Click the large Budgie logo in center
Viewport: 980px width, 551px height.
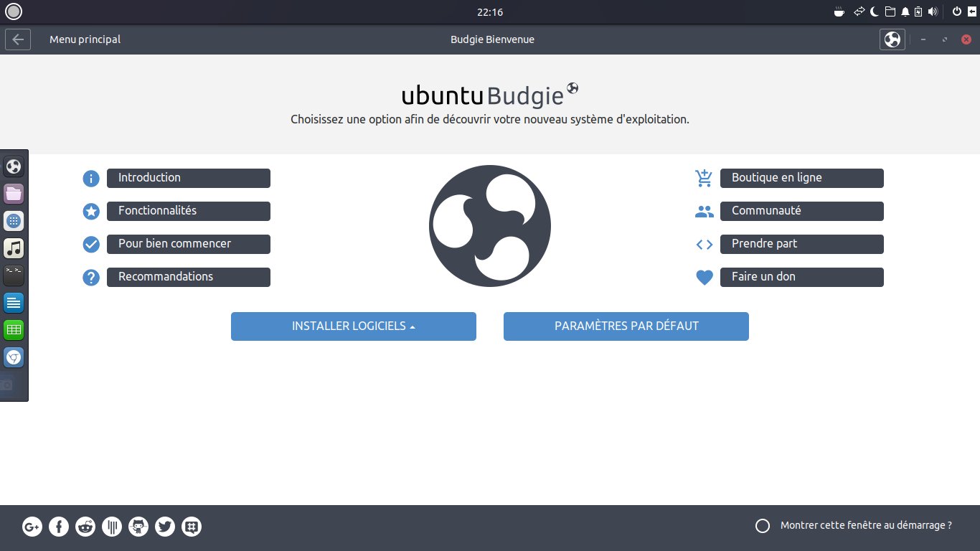click(x=490, y=226)
